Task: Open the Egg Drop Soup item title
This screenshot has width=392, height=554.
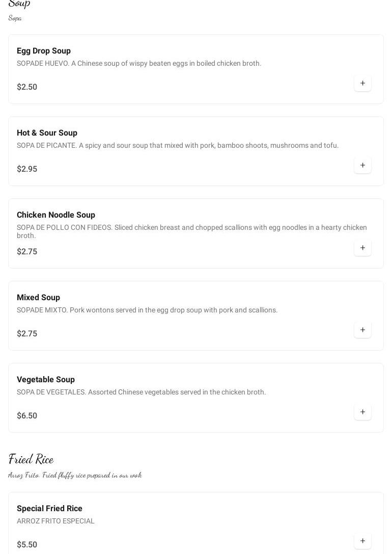Action: point(44,51)
